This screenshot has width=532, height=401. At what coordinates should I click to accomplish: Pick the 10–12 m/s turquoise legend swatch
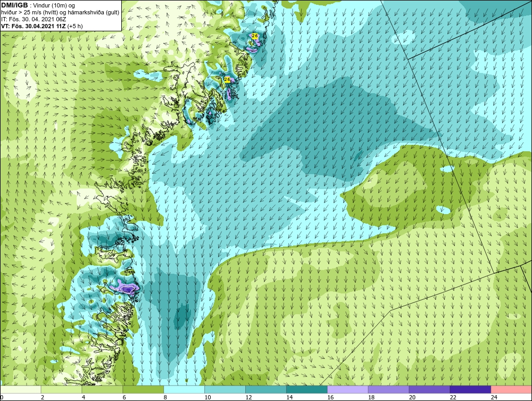225,389
